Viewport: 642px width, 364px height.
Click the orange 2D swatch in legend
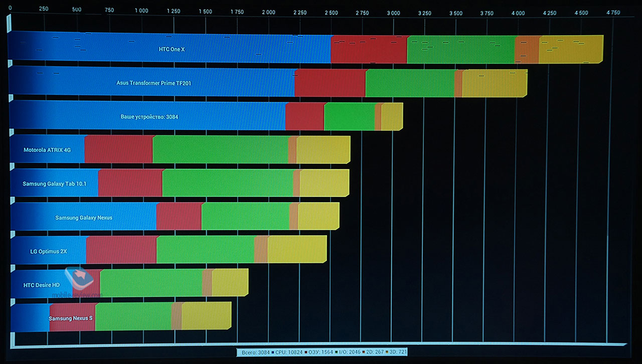(364, 352)
